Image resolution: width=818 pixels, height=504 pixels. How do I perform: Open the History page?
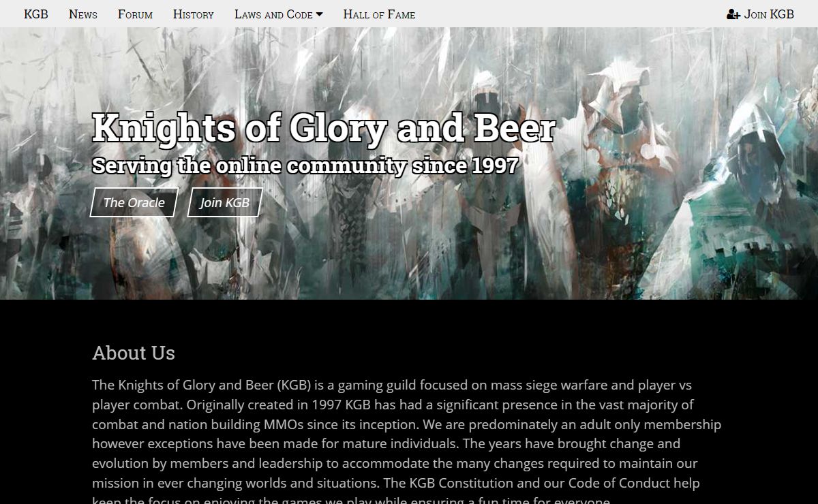[194, 14]
